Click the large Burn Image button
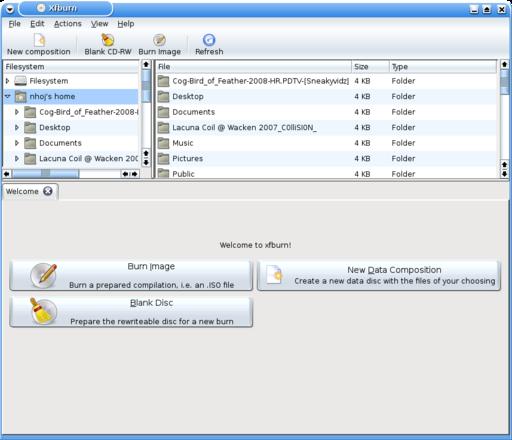 tap(131, 275)
